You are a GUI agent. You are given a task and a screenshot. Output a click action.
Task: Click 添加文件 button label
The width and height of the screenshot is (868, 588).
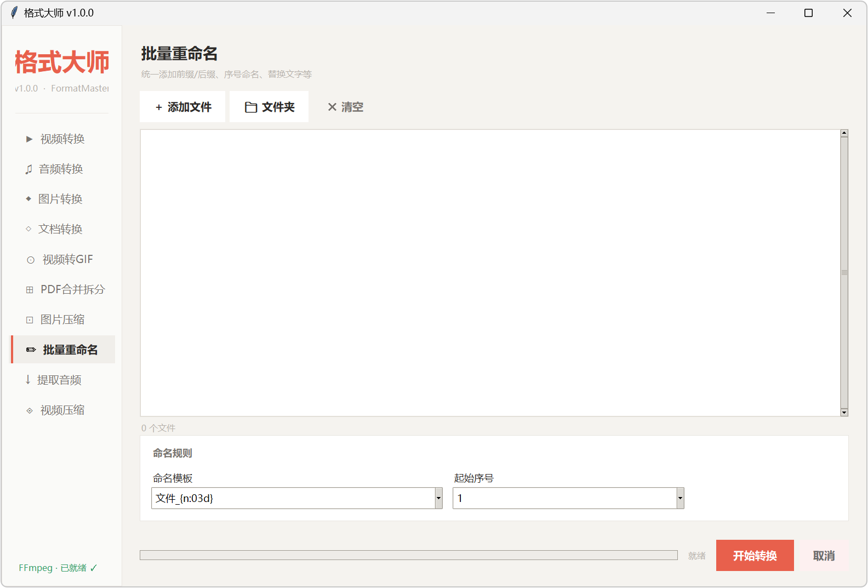point(190,107)
